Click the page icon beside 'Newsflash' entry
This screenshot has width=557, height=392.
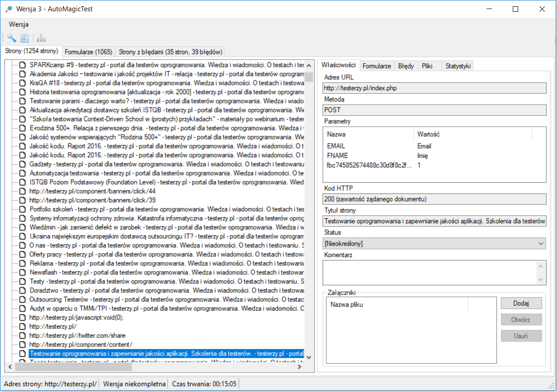click(23, 272)
